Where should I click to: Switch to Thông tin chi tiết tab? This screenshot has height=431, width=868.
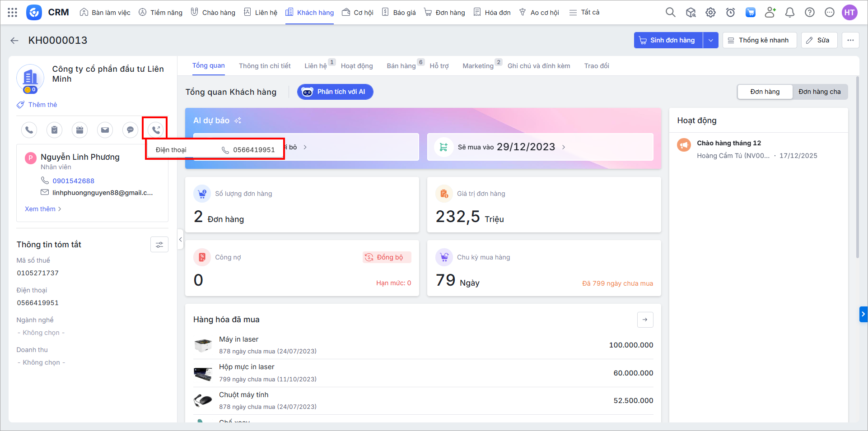click(x=265, y=66)
